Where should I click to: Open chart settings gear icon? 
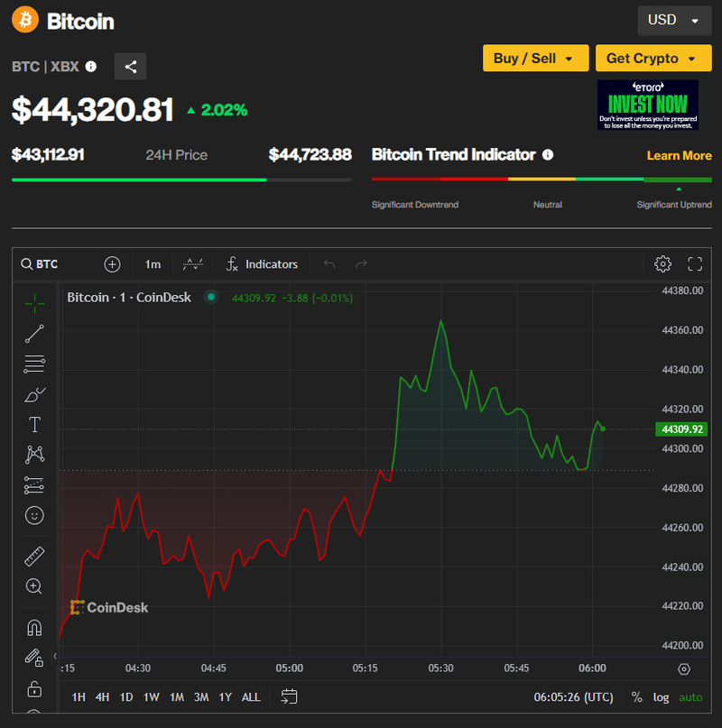[x=662, y=263]
